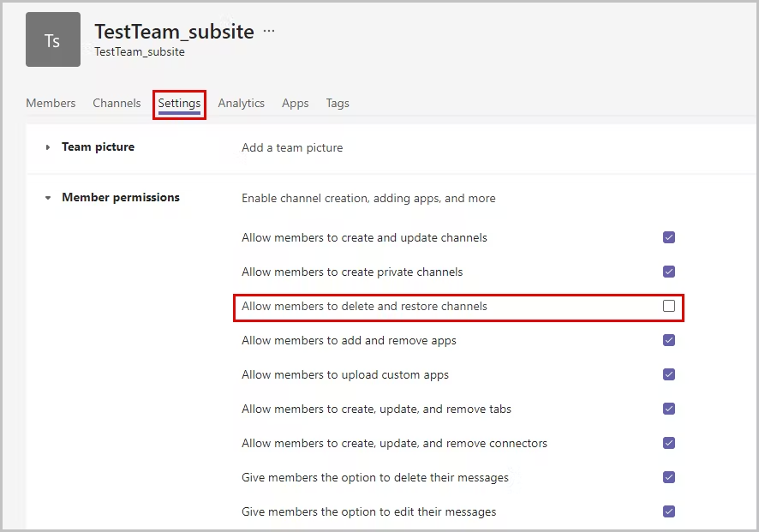759x532 pixels.
Task: Switch to the Members tab
Action: [51, 103]
